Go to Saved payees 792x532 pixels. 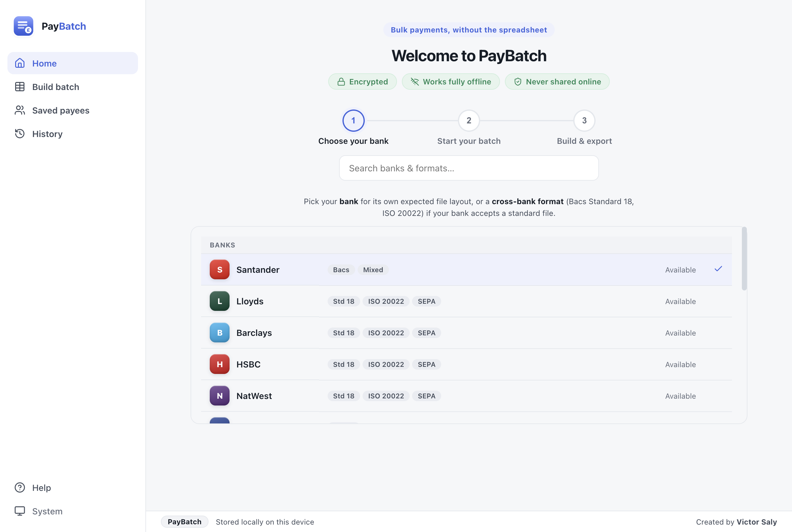(x=73, y=110)
